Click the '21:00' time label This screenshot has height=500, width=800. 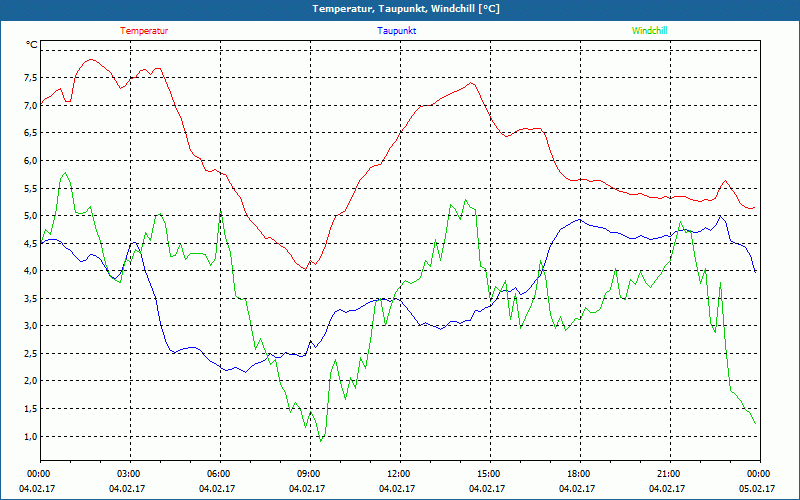(x=670, y=474)
